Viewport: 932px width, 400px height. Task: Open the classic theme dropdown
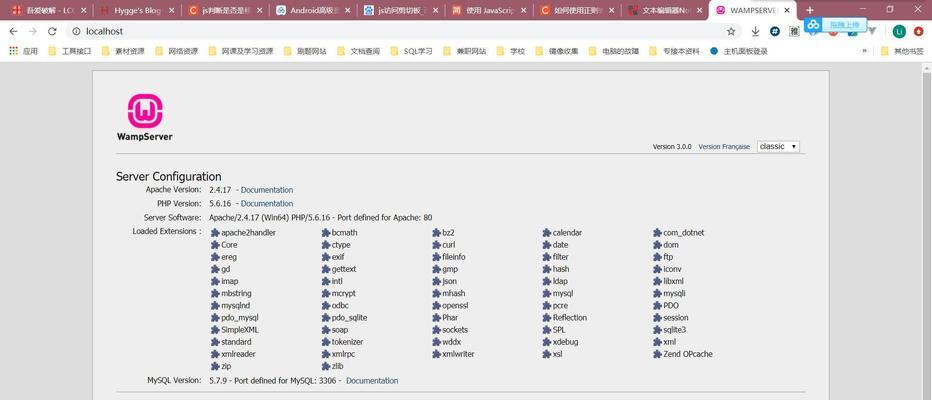point(778,146)
